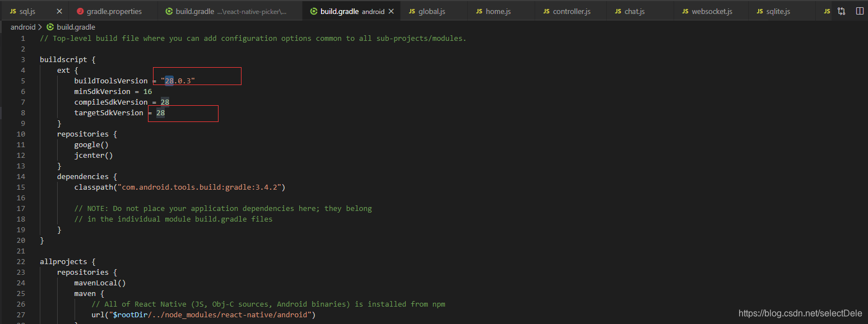Click the mavenLocal() line
The image size is (868, 324).
[100, 283]
